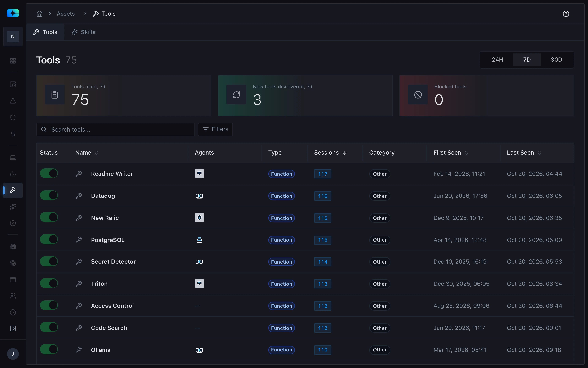Turn off the Ollama tool toggle

[x=49, y=349]
